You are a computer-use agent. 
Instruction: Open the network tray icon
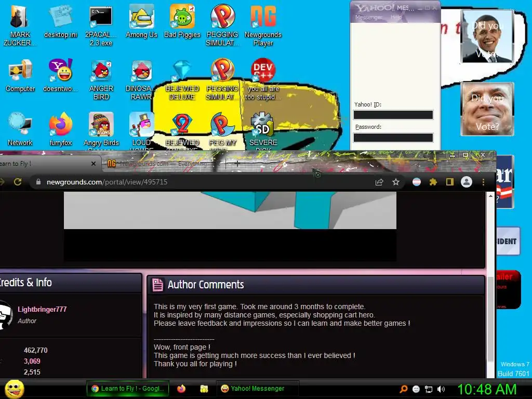pos(429,389)
